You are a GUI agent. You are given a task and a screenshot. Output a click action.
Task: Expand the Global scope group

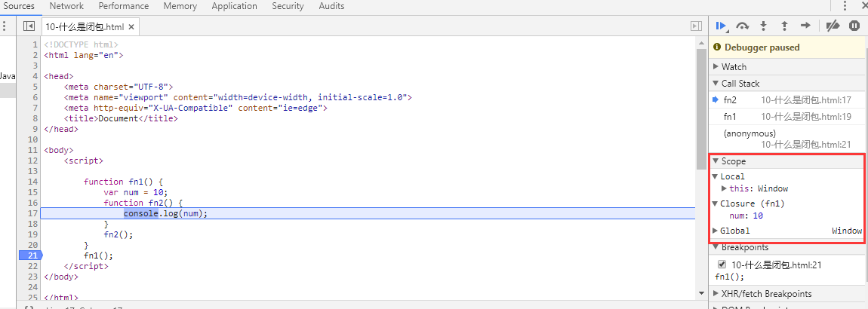(x=716, y=231)
